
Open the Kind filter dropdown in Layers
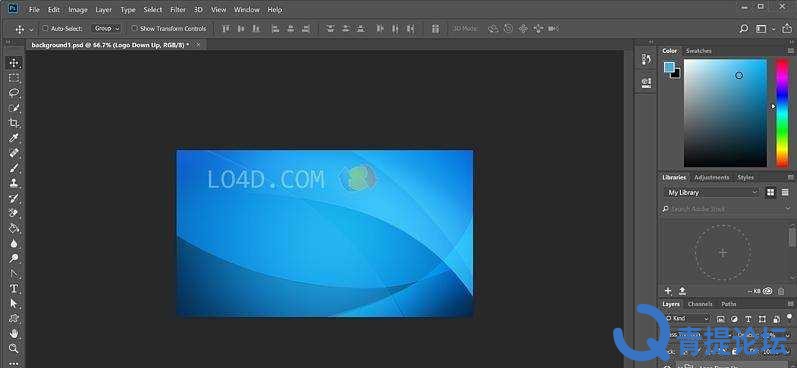click(688, 319)
